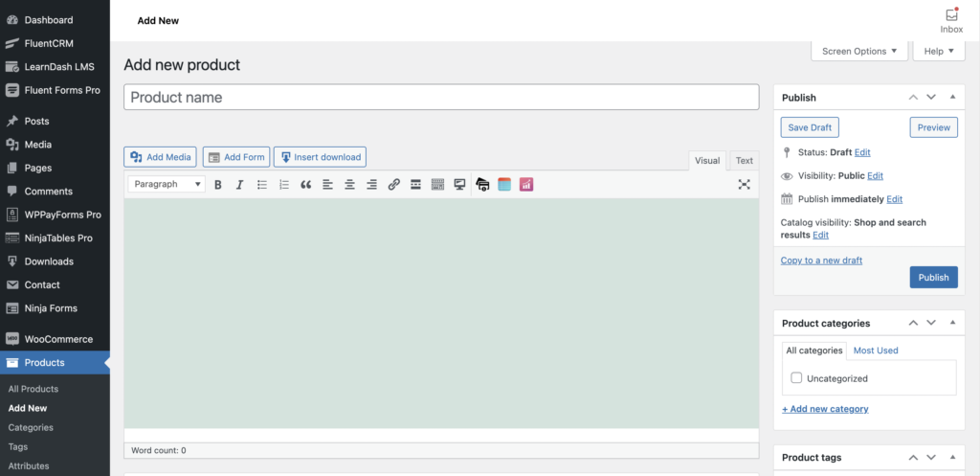Screen dimensions: 980x476
Task: Toggle bold formatting in the editor
Action: point(218,184)
